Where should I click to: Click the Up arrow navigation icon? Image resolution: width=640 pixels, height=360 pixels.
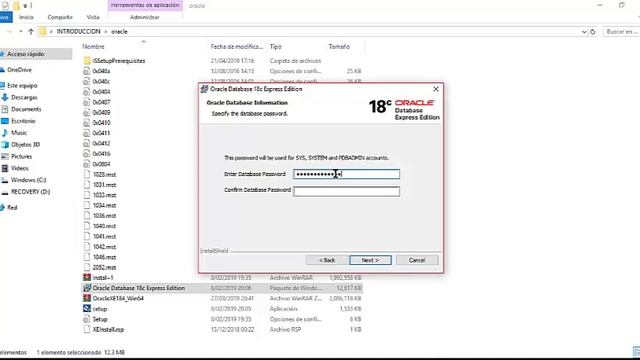[x=31, y=31]
